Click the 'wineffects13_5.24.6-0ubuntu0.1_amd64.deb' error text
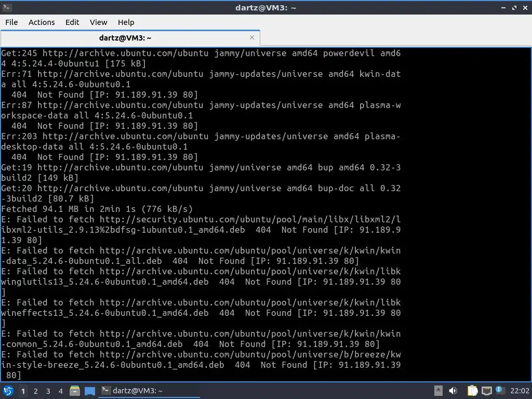 pos(105,313)
